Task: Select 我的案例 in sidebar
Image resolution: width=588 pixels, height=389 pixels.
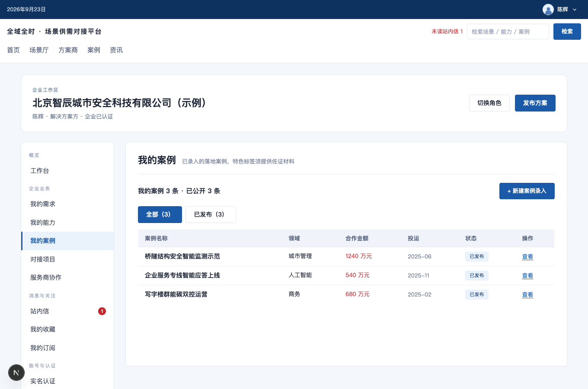Action: 67,241
